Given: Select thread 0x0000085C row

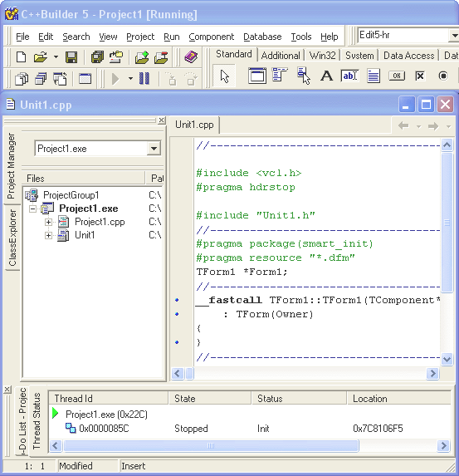Looking at the screenshot, I should [x=249, y=429].
